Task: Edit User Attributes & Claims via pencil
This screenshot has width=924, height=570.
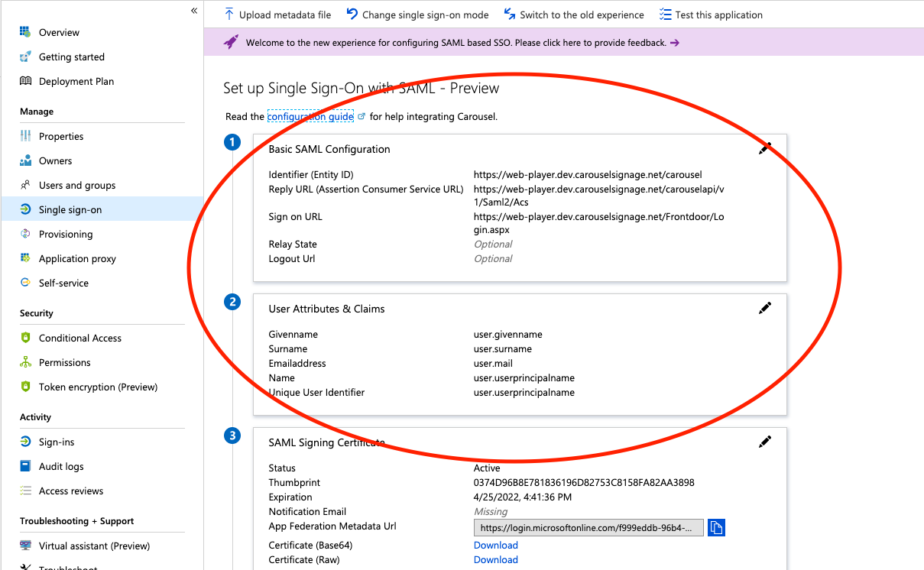Action: tap(764, 308)
